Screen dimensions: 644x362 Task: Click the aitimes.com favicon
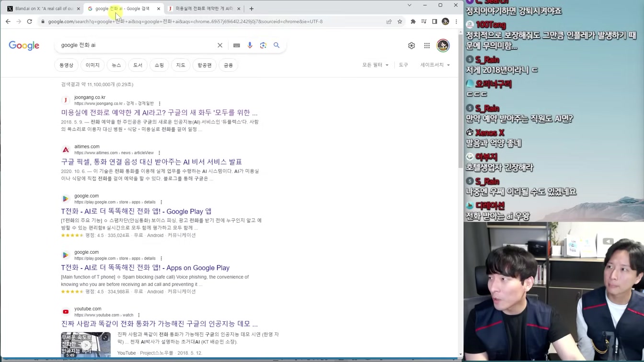(x=66, y=149)
